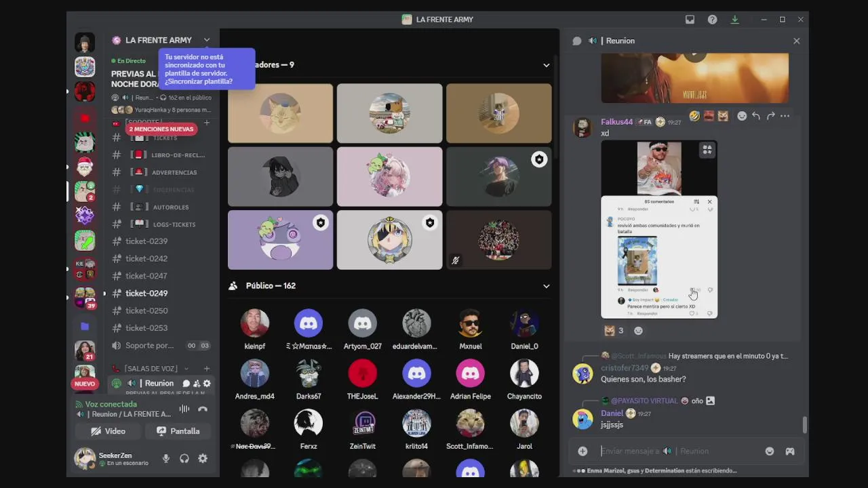Image resolution: width=868 pixels, height=488 pixels.
Task: Open Falkus44's user profile name
Action: point(616,122)
